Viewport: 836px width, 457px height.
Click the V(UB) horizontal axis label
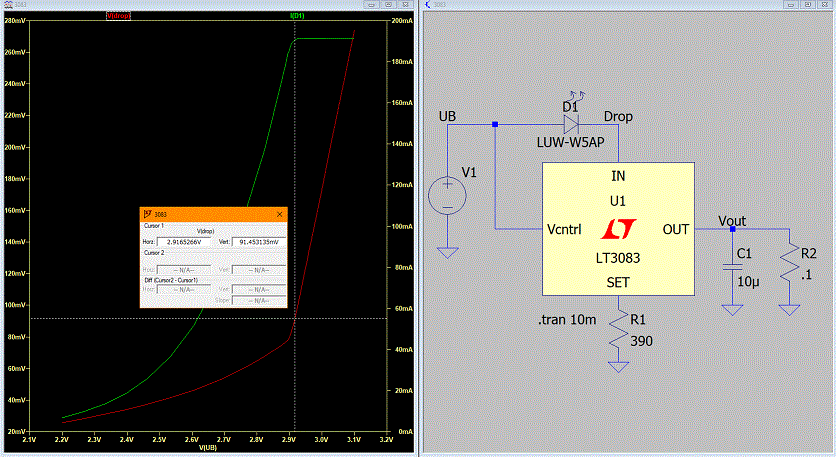point(208,448)
